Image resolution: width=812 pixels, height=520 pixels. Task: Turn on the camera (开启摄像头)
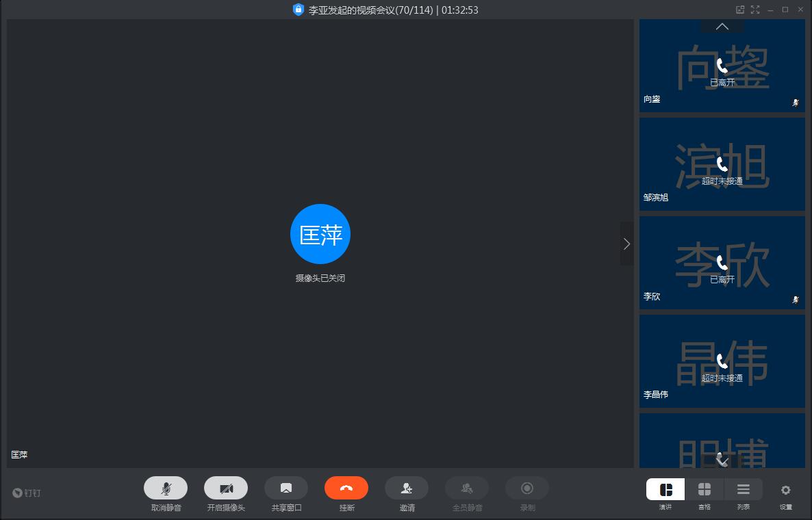click(x=226, y=488)
